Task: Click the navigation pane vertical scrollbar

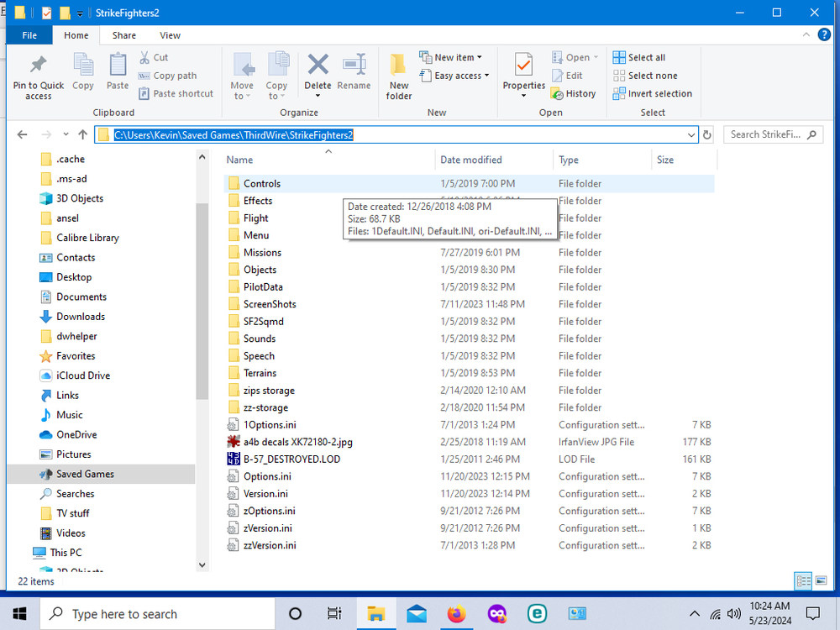Action: coord(202,301)
